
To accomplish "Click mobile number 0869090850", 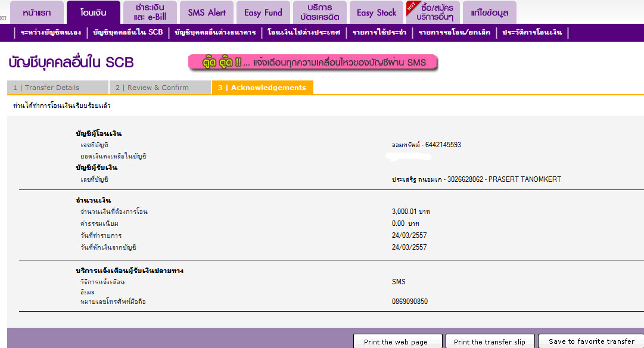I will [409, 302].
